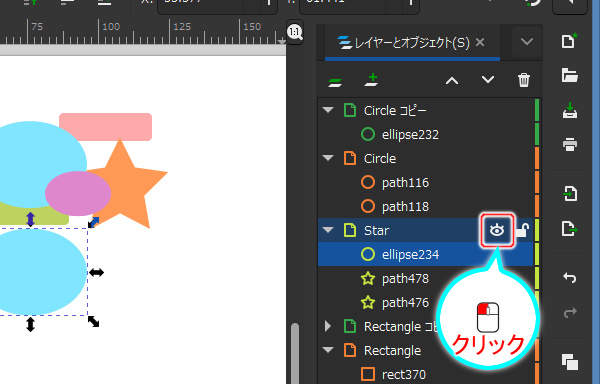The width and height of the screenshot is (600, 384).
Task: Select the path116 object row
Action: (x=426, y=182)
